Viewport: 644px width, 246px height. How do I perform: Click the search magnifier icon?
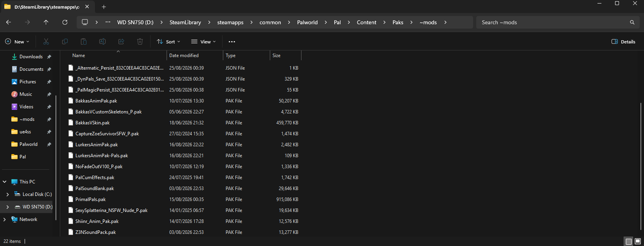632,22
